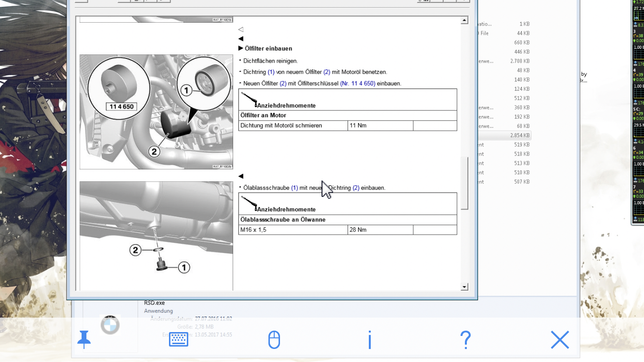Click the BMW logo icon of RSD.exe
644x362 pixels.
click(110, 325)
